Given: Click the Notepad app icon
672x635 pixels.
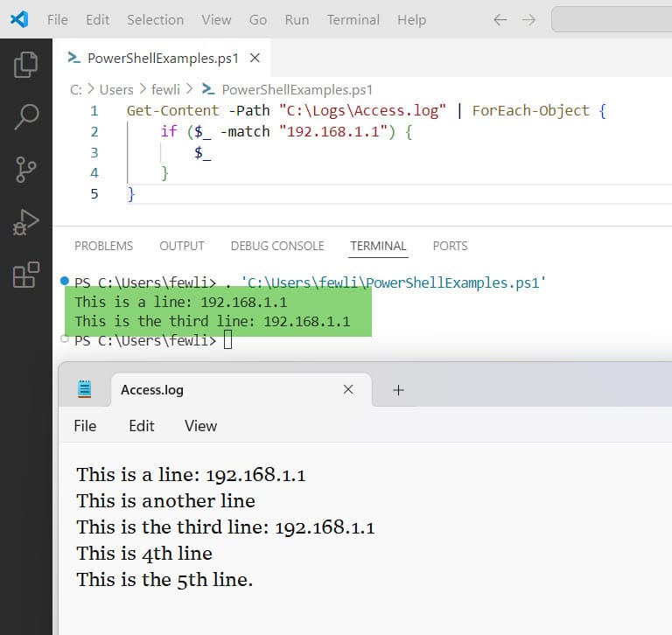Looking at the screenshot, I should pyautogui.click(x=84, y=389).
